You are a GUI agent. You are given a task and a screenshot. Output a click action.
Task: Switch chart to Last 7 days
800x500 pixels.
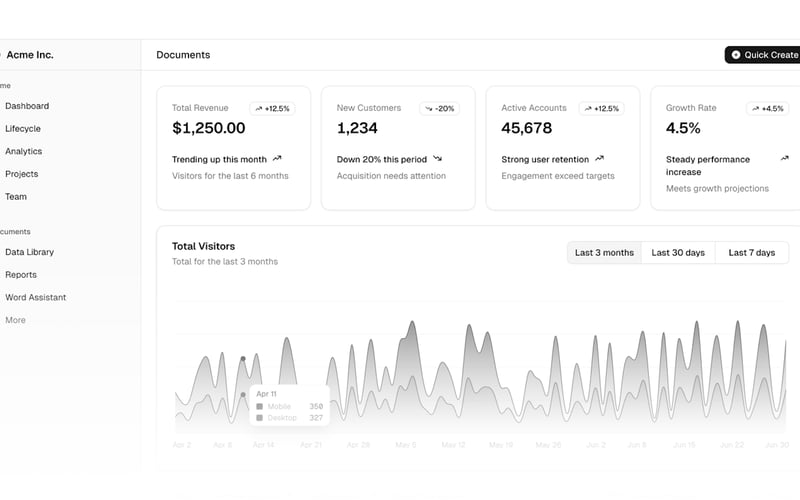(x=752, y=253)
